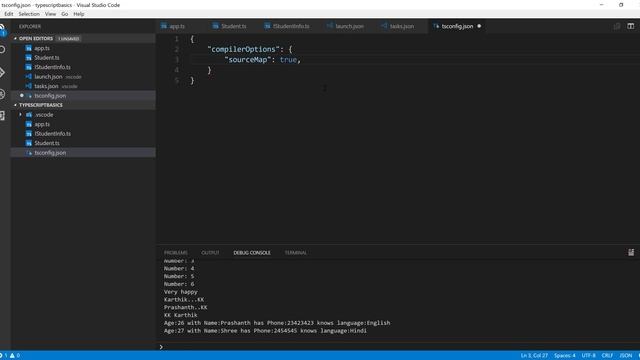The width and height of the screenshot is (640, 360).
Task: Switch to the launch.json editor tab
Action: point(349,26)
